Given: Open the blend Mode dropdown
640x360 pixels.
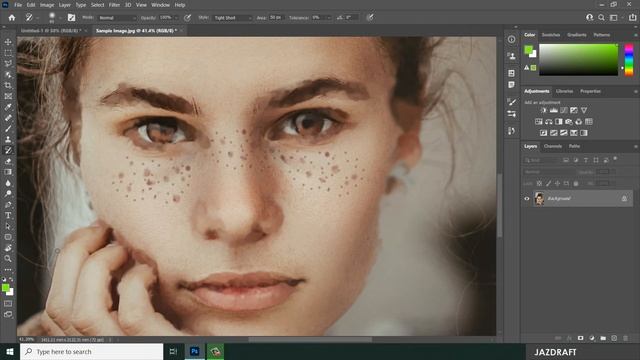Looking at the screenshot, I should [x=118, y=18].
